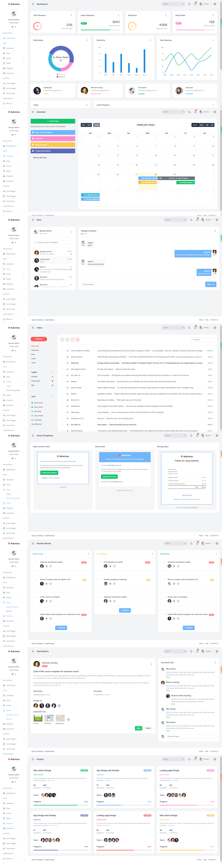Toggle sidebar via hamburger icon on Dashboard page
The height and width of the screenshot is (868, 222).
(x=33, y=4)
